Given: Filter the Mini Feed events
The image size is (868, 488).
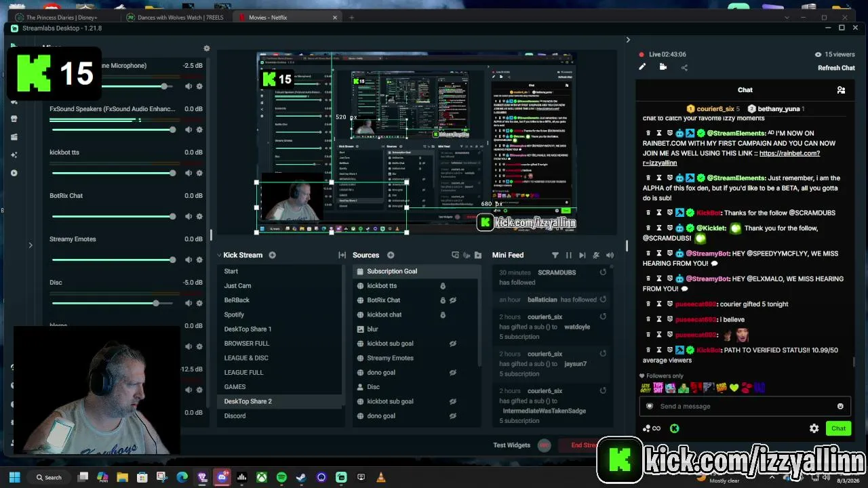Looking at the screenshot, I should pyautogui.click(x=555, y=255).
